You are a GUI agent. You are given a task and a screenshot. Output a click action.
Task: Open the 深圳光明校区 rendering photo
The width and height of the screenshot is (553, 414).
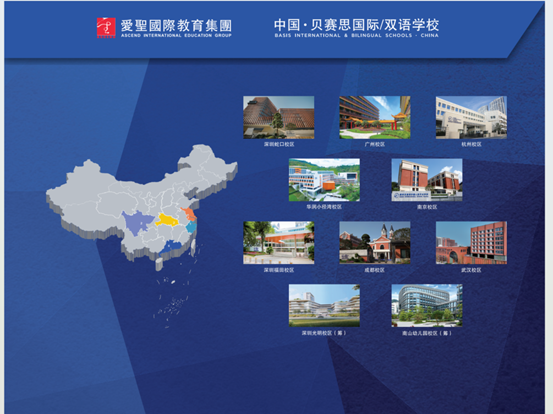tap(324, 305)
